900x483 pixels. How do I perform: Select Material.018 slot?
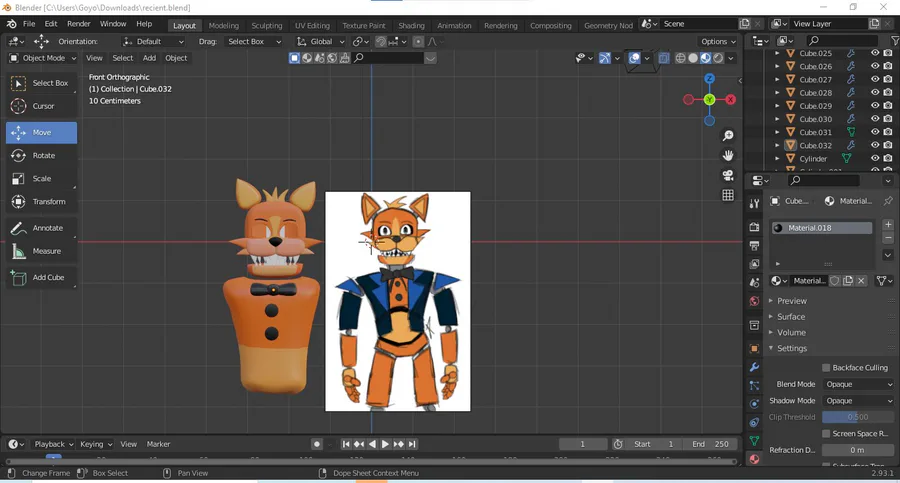[822, 228]
